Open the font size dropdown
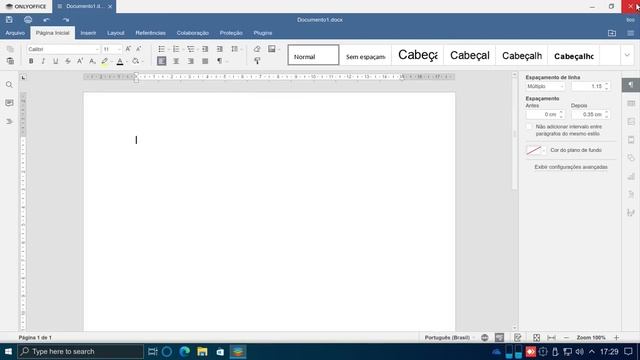Image resolution: width=640 pixels, height=360 pixels. (119, 49)
